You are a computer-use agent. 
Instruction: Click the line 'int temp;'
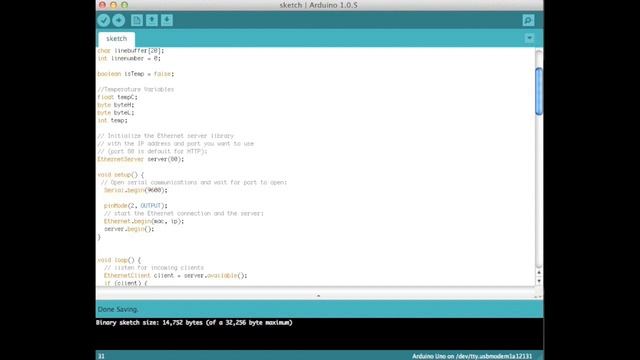pos(112,120)
